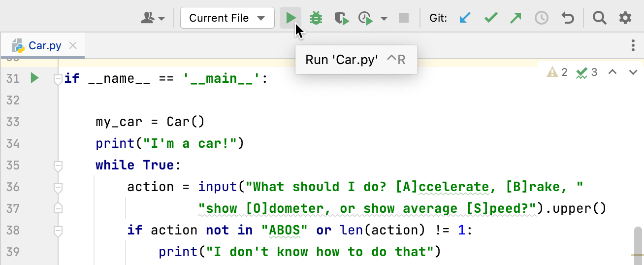
Task: Open the user account dropdown
Action: (153, 18)
